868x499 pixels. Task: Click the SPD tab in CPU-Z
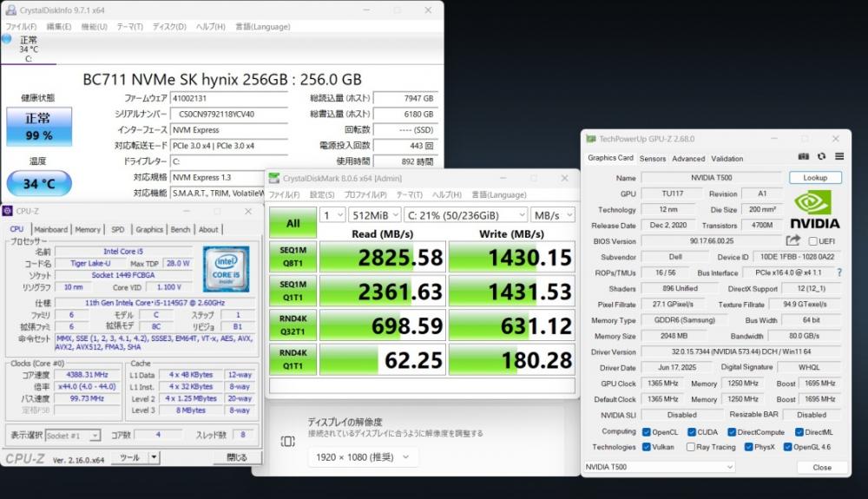(x=118, y=229)
